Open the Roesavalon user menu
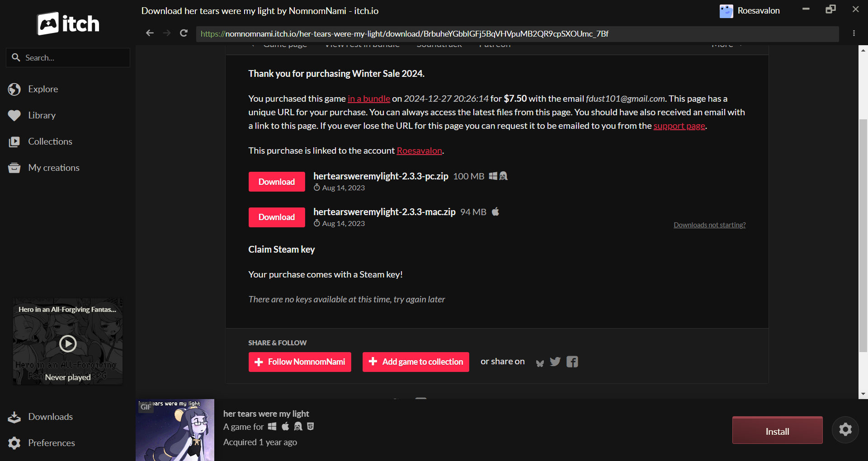The height and width of the screenshot is (461, 868). click(x=750, y=11)
